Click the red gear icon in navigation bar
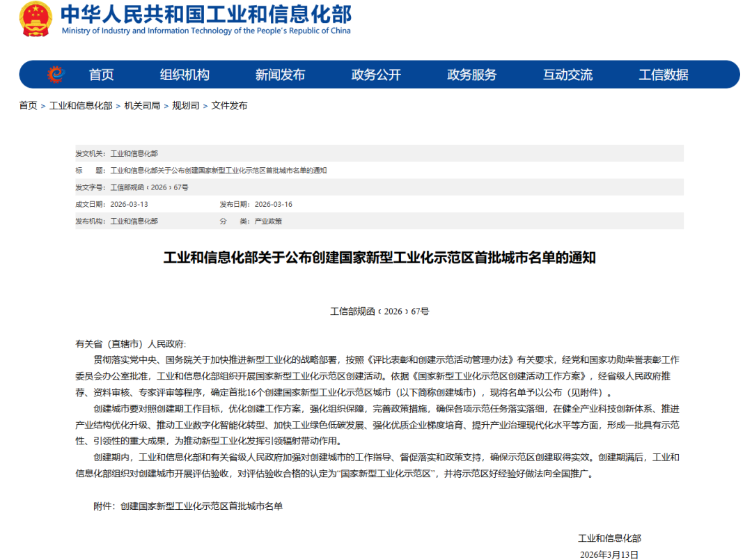The width and height of the screenshot is (752, 560). click(56, 75)
